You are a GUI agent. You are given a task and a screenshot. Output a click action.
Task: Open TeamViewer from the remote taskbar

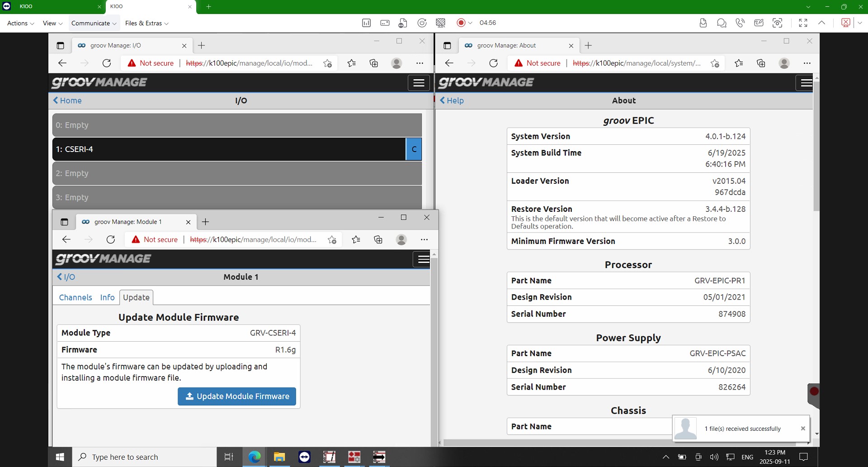click(305, 457)
